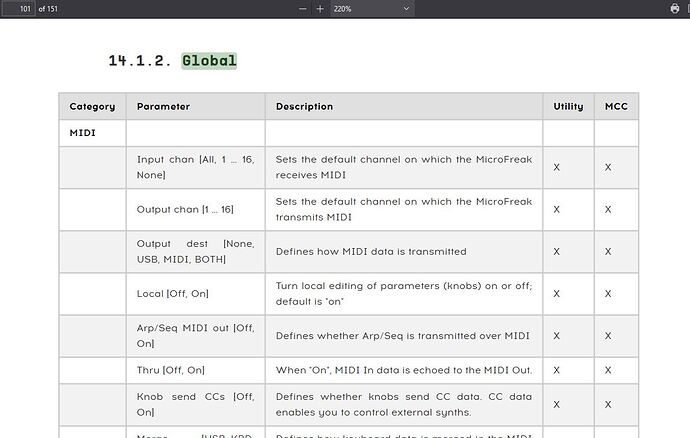Click the chevron arrow beside 220%
Viewport: 690px width, 438px height.
tap(406, 9)
